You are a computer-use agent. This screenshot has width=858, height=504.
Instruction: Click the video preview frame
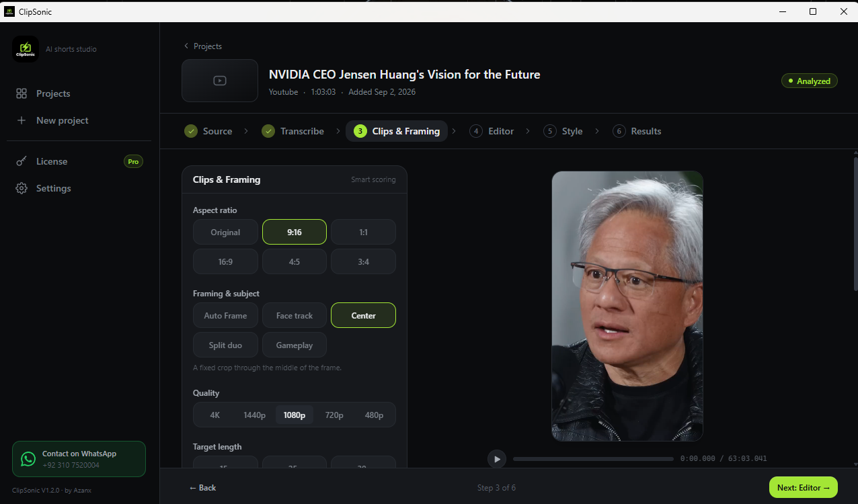627,306
